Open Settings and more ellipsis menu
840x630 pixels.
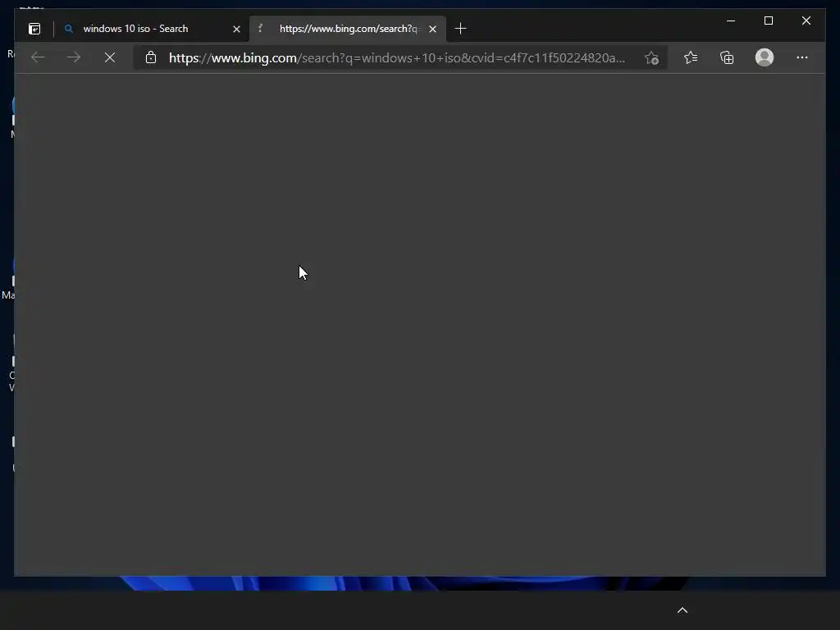(x=802, y=57)
